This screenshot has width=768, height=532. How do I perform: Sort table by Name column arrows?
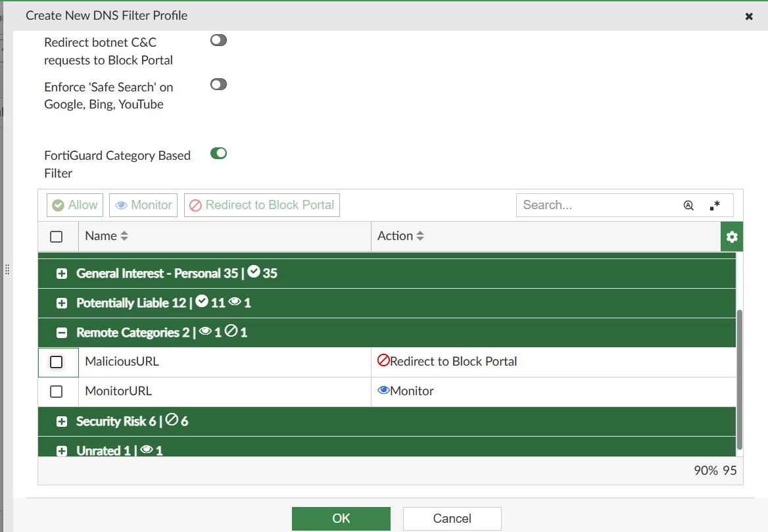tap(124, 235)
